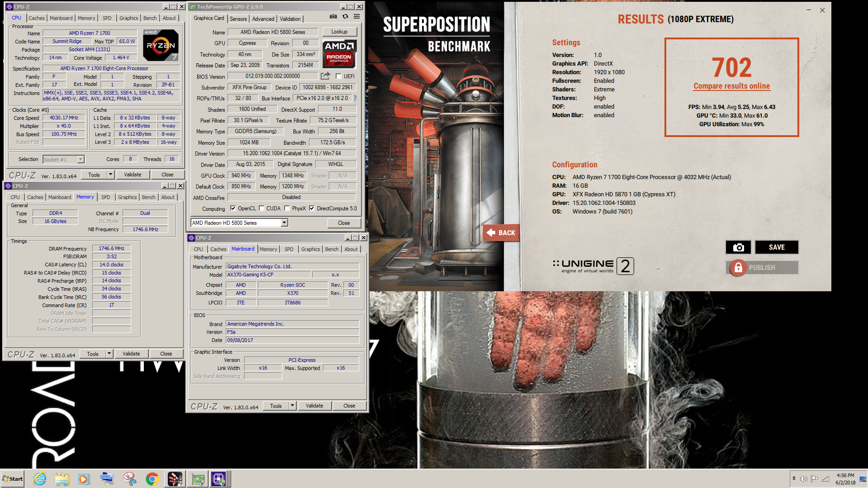Click the PUBLISH button
This screenshot has height=488, width=868.
coord(762,268)
